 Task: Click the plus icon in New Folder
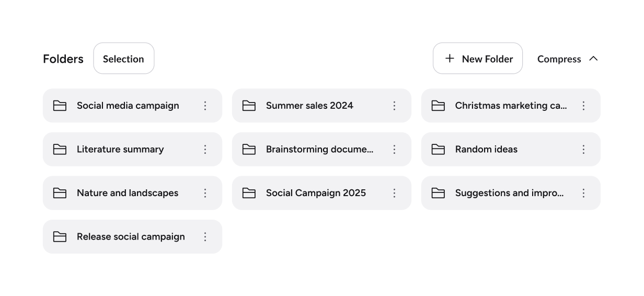450,59
